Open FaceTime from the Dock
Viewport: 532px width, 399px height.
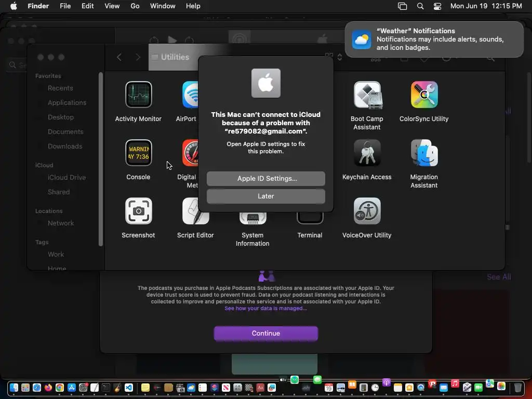click(x=478, y=388)
